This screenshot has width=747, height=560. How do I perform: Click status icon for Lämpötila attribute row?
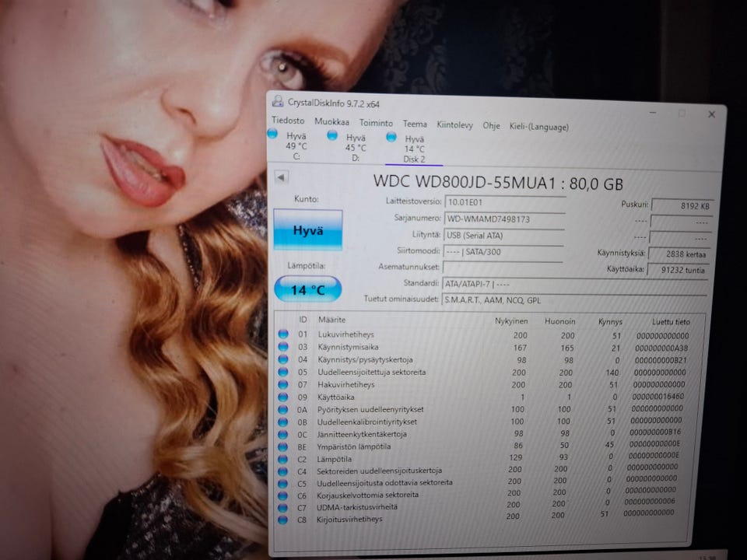pos(283,459)
